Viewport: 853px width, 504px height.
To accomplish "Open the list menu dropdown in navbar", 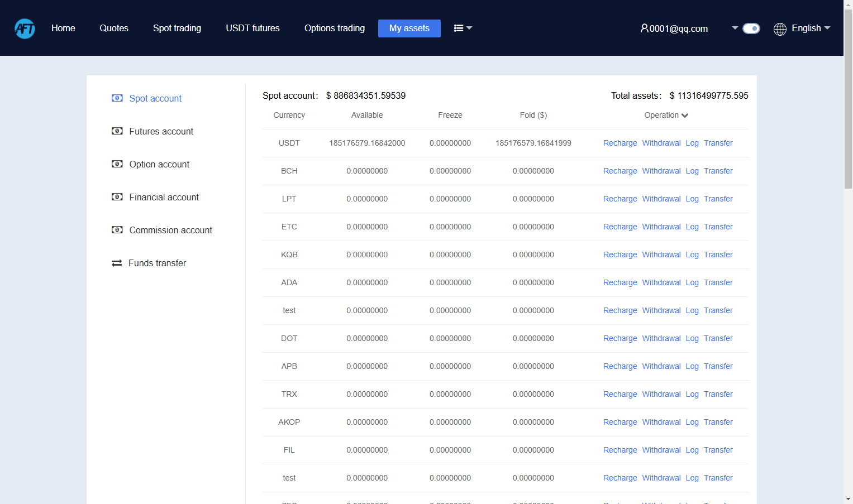I will click(x=463, y=28).
